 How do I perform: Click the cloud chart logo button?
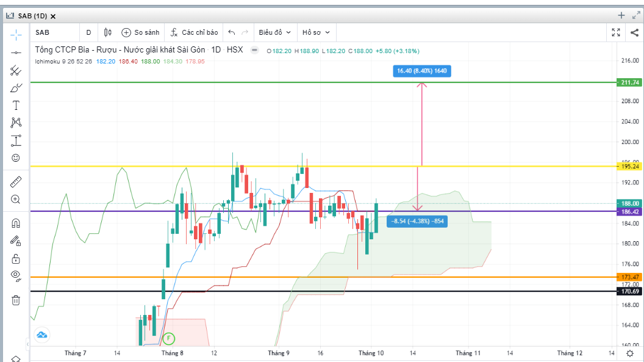(x=41, y=335)
